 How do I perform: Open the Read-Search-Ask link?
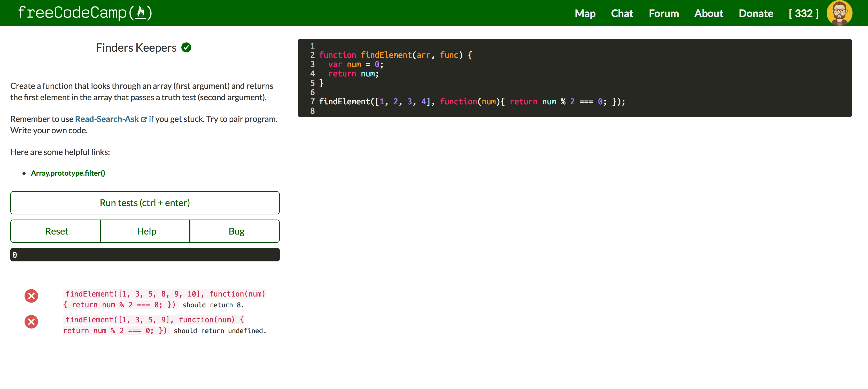(107, 119)
